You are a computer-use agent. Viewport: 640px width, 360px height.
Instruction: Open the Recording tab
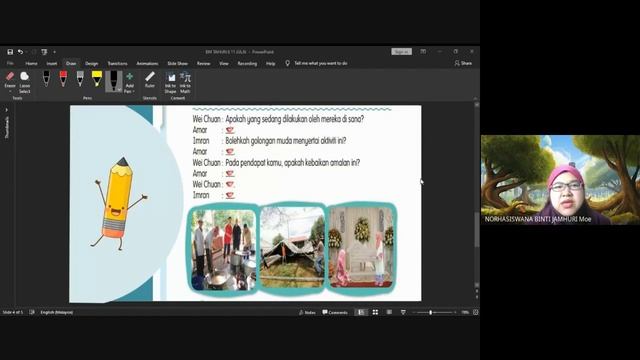247,63
